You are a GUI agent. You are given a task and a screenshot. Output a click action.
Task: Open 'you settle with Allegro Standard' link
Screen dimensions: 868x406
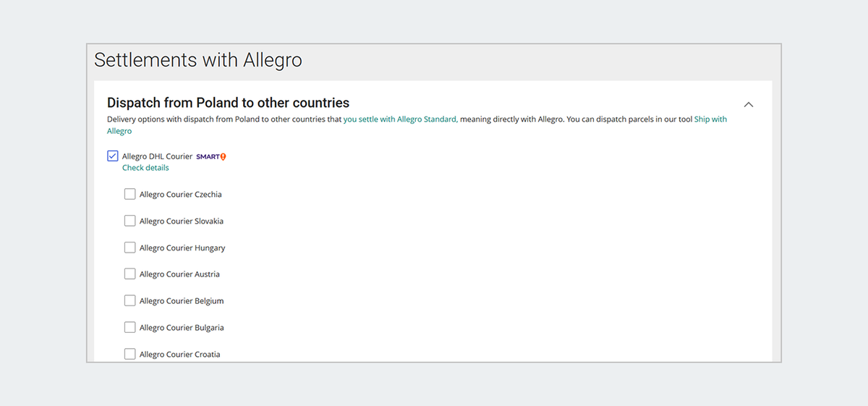click(x=400, y=119)
